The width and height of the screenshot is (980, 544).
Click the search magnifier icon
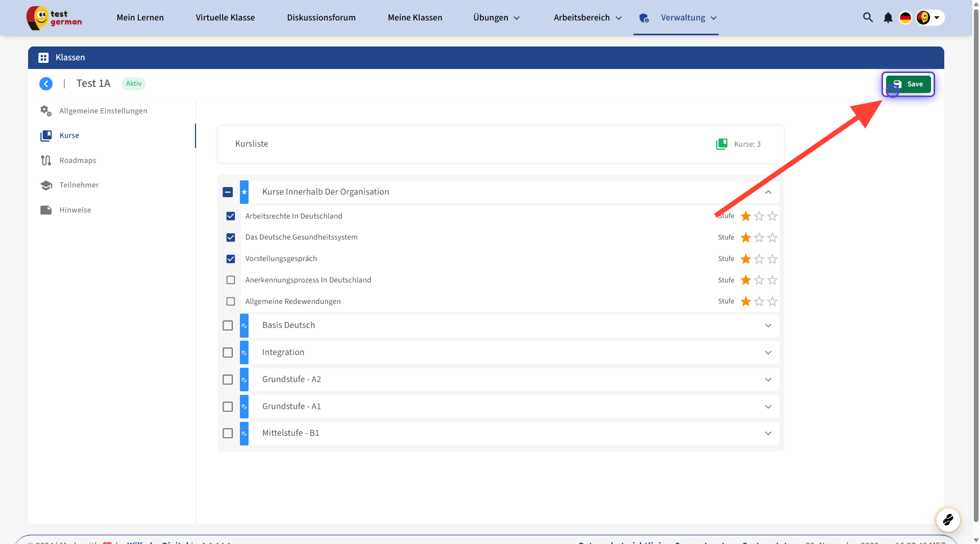[x=868, y=17]
